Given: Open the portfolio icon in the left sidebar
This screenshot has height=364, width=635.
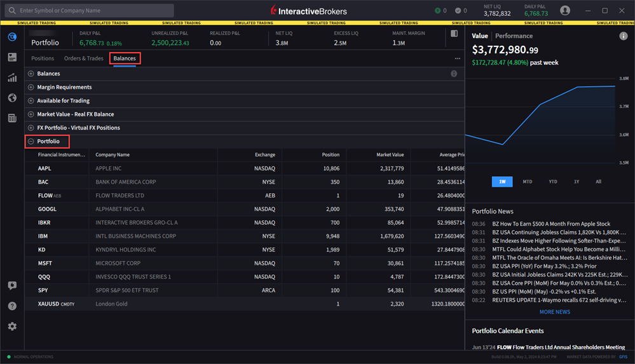Looking at the screenshot, I should tap(12, 37).
